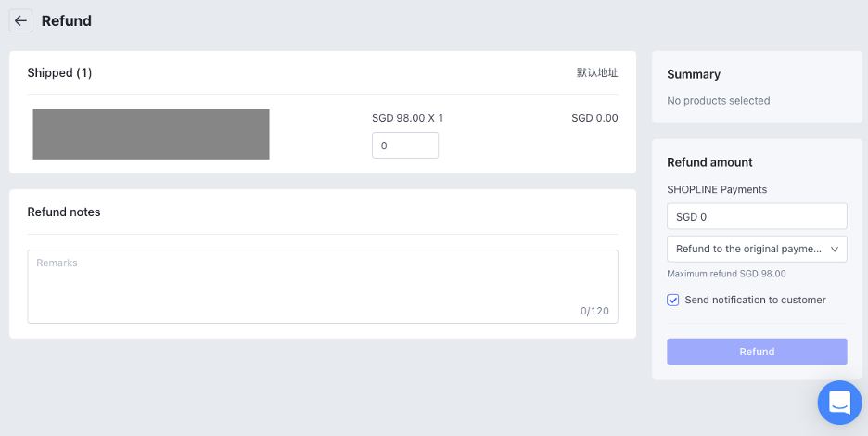Image resolution: width=868 pixels, height=436 pixels.
Task: Focus the refund quantity input field
Action: 404,146
